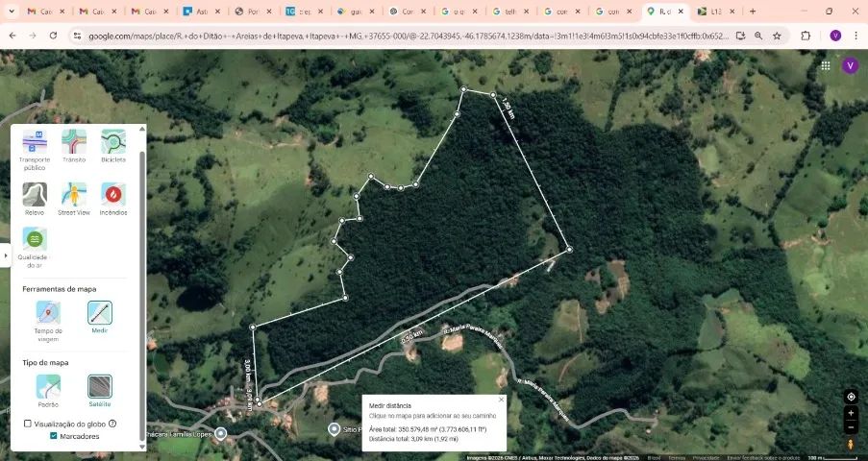The width and height of the screenshot is (868, 461).
Task: Open the browser zoom magnifier icon
Action: click(758, 36)
